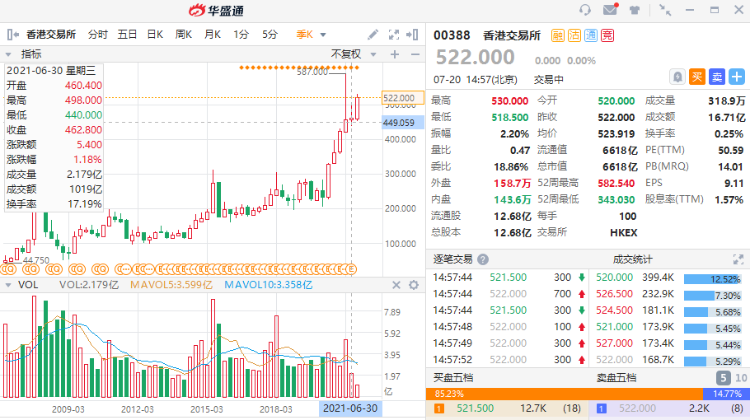Image resolution: width=750 pixels, height=420 pixels.
Task: Set a price alert with bell icon
Action: click(677, 77)
